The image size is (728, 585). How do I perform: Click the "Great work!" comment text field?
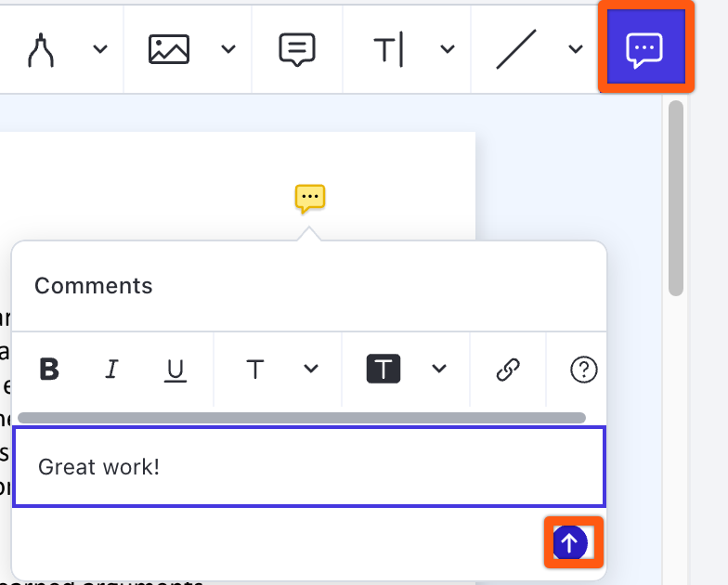pos(308,467)
